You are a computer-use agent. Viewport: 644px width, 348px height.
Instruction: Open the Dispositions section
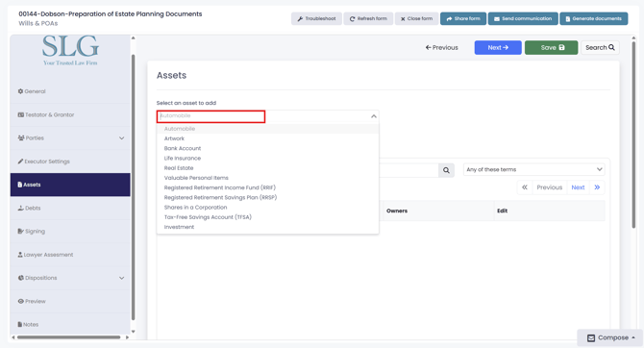click(70, 278)
